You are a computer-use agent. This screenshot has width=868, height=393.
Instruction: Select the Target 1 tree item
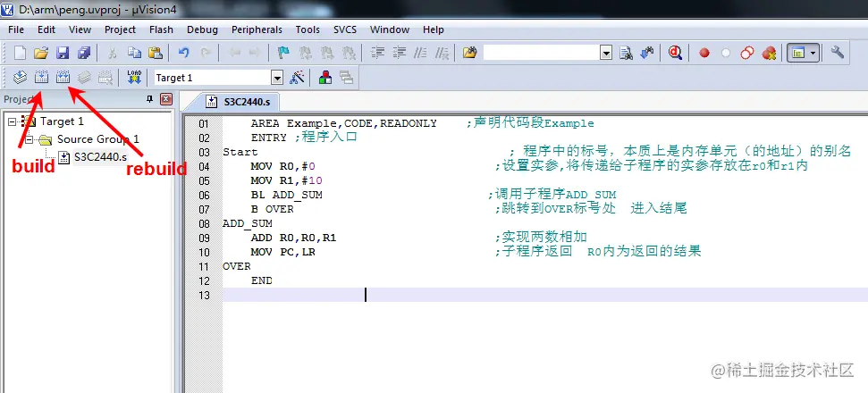pos(62,121)
